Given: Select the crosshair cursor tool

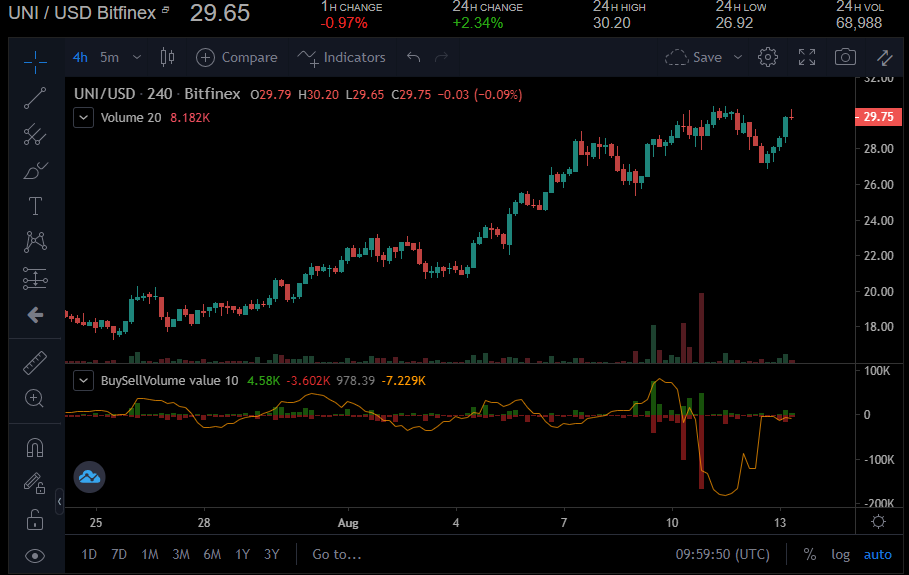Looking at the screenshot, I should click(x=35, y=61).
